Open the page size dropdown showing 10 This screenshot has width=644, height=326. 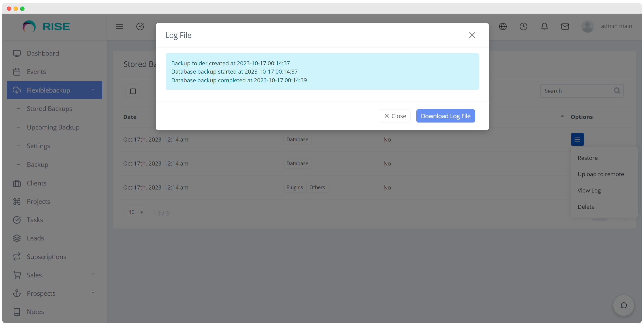pyautogui.click(x=135, y=212)
